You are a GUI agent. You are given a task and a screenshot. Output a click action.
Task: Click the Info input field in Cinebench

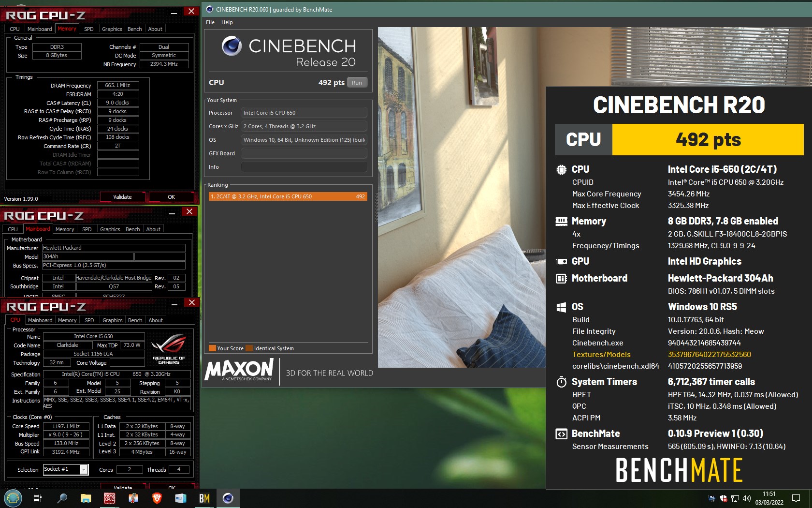(x=304, y=167)
